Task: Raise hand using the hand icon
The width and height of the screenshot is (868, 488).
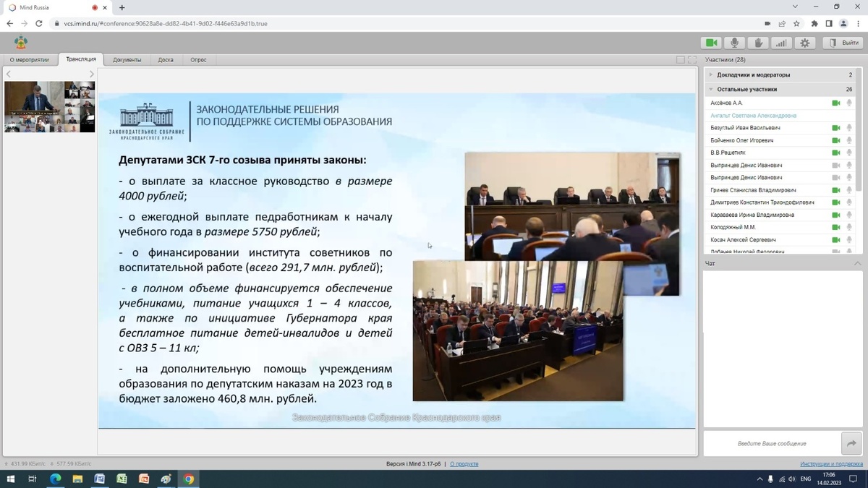Action: point(758,43)
